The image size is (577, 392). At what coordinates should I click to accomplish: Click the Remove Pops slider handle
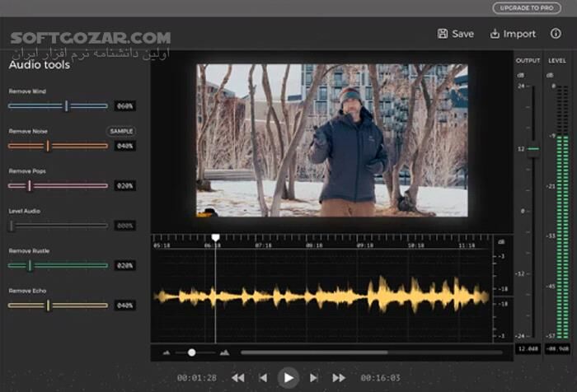pyautogui.click(x=29, y=185)
